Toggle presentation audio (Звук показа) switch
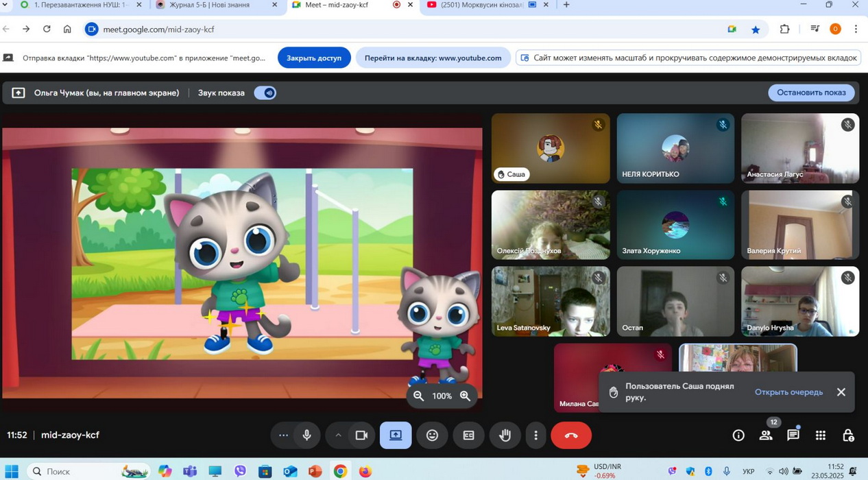This screenshot has height=480, width=868. click(x=265, y=93)
